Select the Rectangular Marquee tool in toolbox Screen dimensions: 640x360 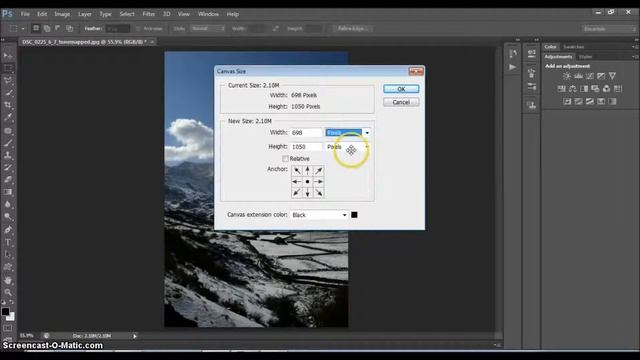(x=8, y=68)
